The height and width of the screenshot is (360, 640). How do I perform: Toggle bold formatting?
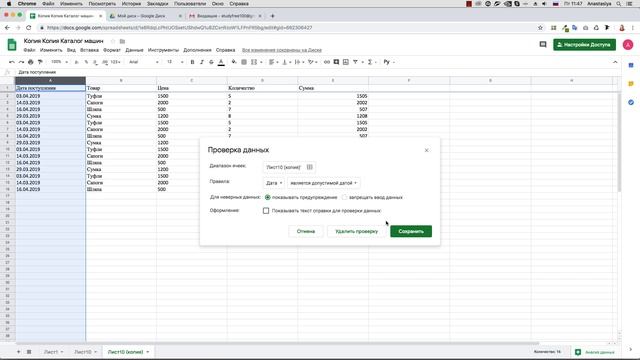[x=192, y=62]
